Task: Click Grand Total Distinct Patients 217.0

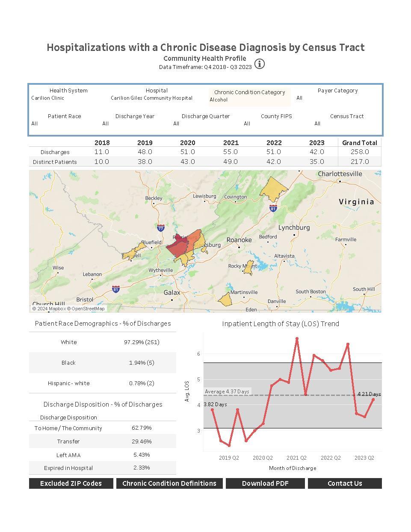Action: [x=360, y=162]
